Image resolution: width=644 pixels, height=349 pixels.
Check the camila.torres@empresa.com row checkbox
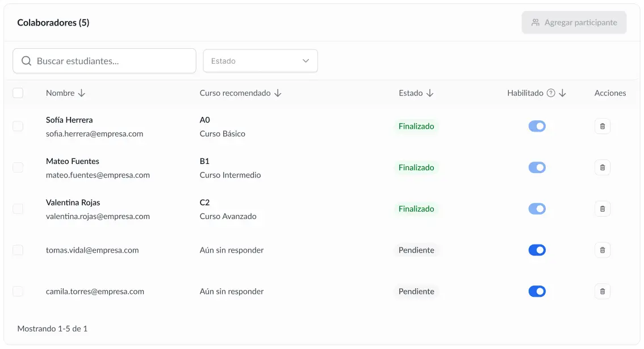point(18,291)
